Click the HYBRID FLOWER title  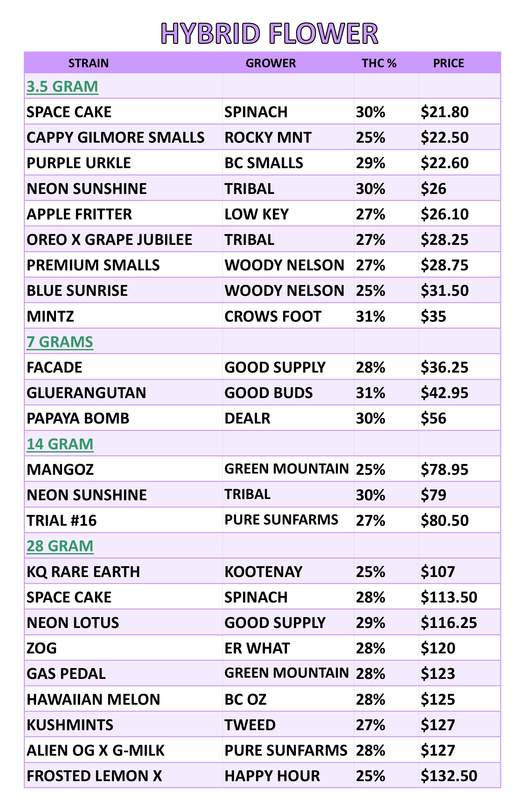(269, 33)
